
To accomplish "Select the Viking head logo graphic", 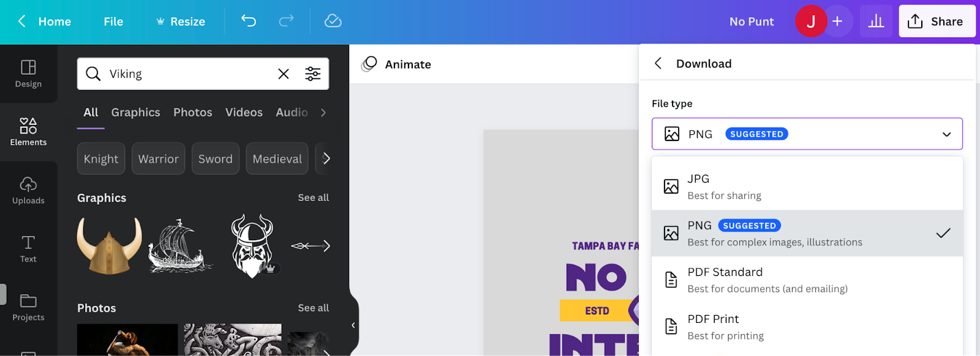I will point(252,246).
